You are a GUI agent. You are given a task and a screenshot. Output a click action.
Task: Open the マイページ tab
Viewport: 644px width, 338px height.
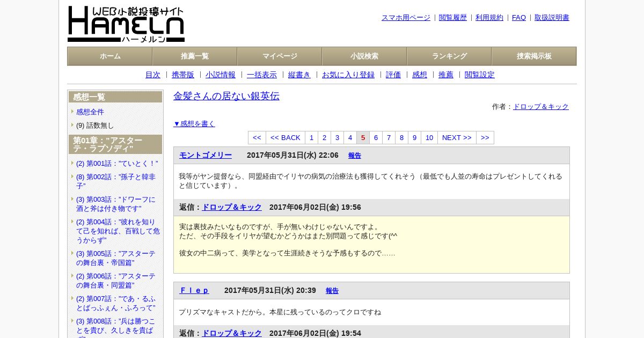pos(280,56)
